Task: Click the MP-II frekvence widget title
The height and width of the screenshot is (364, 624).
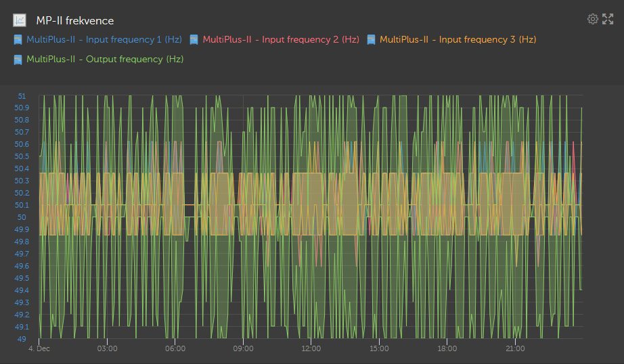Action: 74,20
